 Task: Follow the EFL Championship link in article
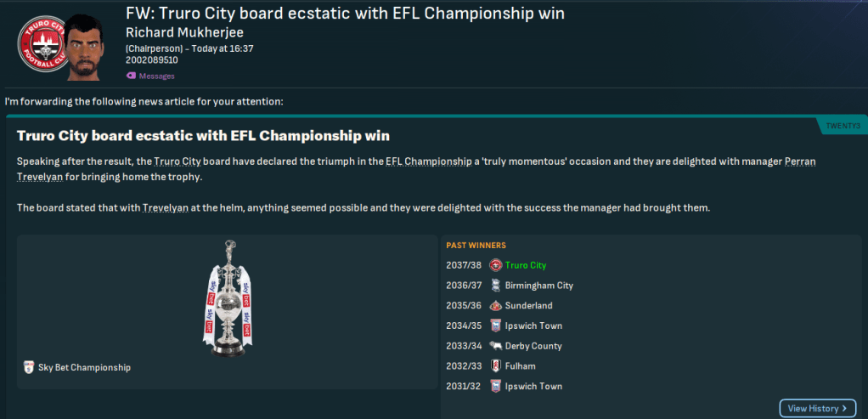[428, 161]
